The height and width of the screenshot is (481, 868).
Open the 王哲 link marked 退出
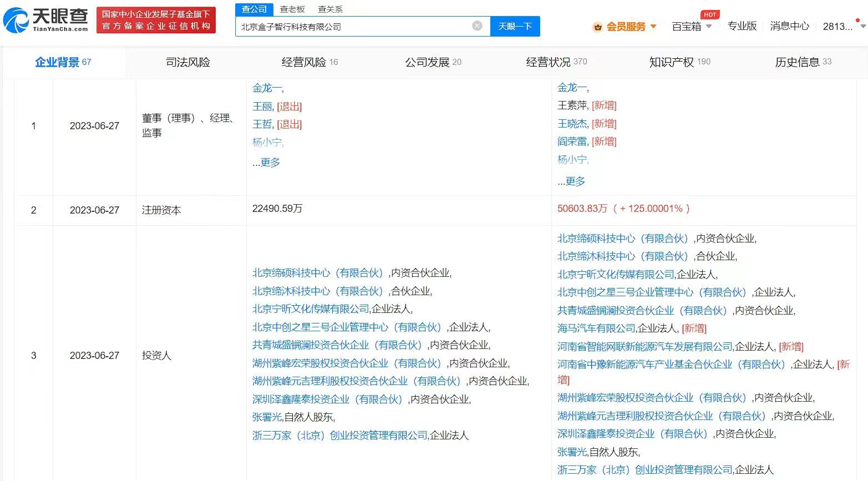[262, 124]
